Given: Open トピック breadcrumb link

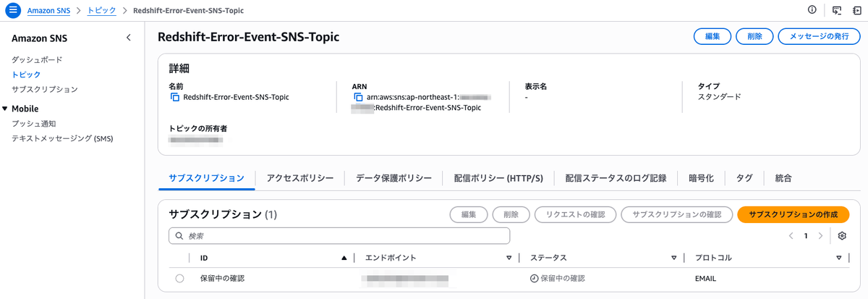Looking at the screenshot, I should [x=102, y=11].
